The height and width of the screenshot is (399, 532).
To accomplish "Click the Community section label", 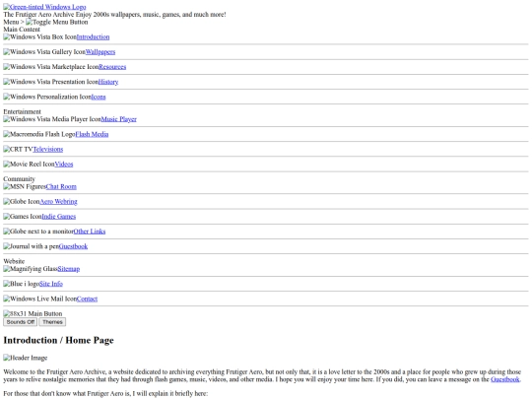I will (20, 178).
